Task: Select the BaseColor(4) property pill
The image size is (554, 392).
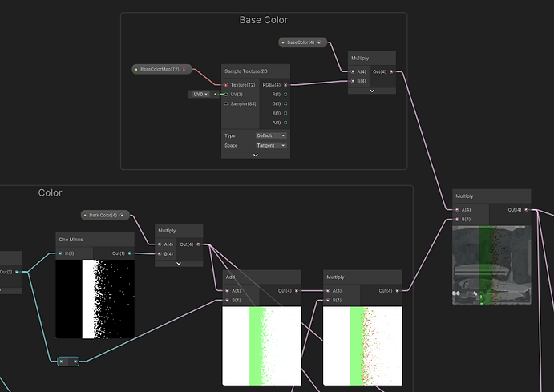Action: pyautogui.click(x=302, y=42)
